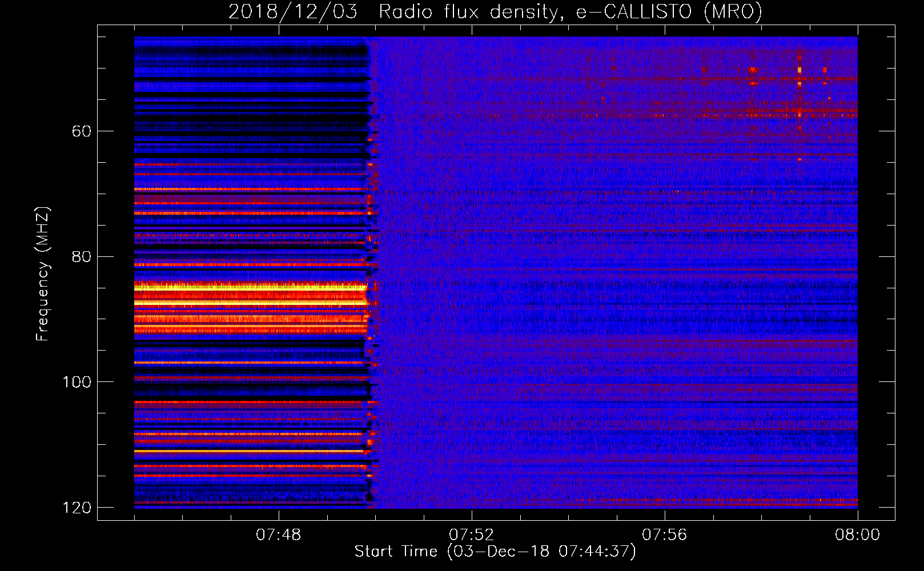Click the 07:56 time tick label
The width and height of the screenshot is (924, 571).
coord(665,535)
